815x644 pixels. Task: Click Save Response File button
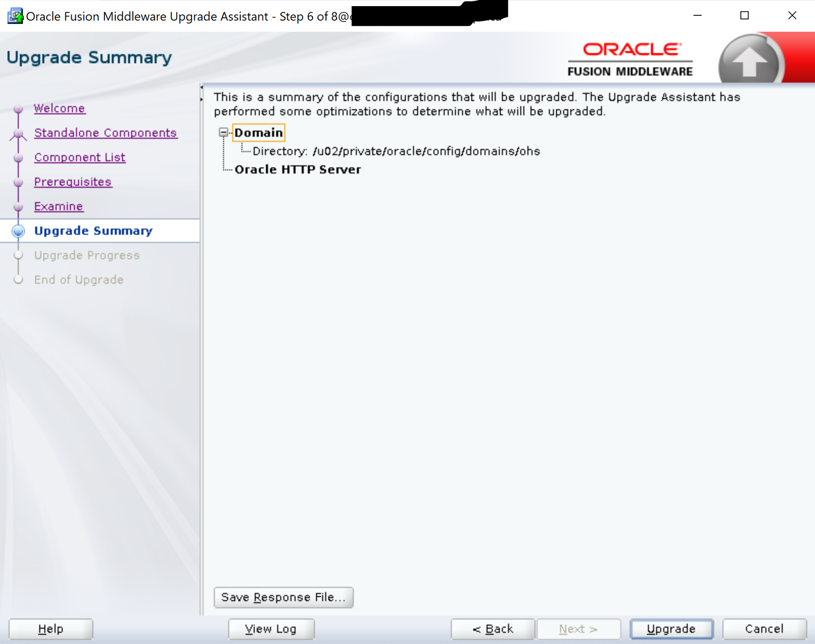(x=283, y=597)
